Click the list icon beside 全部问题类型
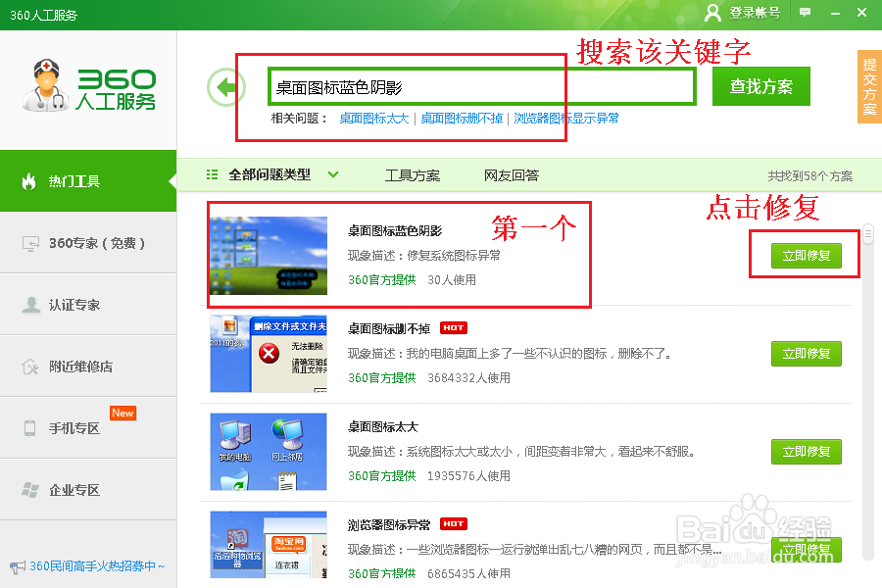Viewport: 882px width, 588px height. click(x=212, y=174)
